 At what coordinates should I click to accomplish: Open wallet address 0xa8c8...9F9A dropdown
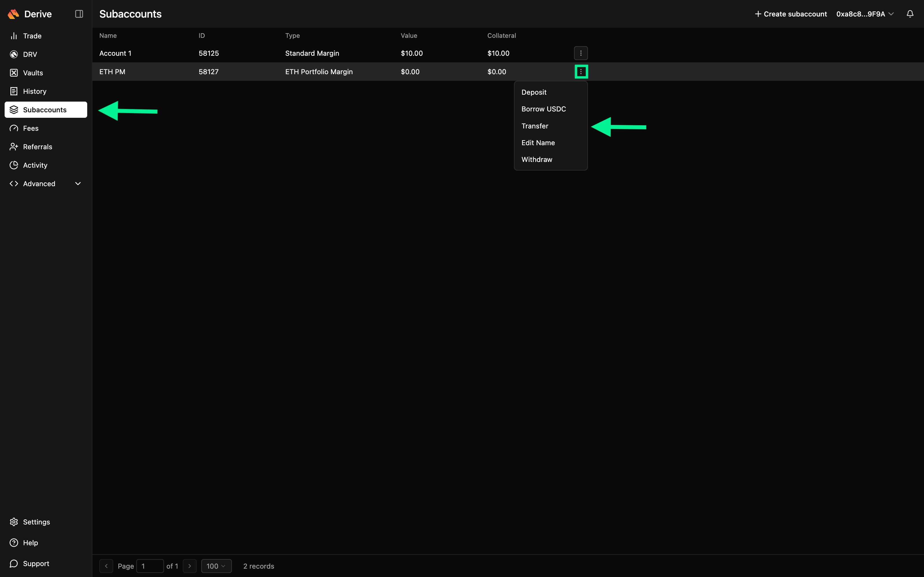pos(865,14)
